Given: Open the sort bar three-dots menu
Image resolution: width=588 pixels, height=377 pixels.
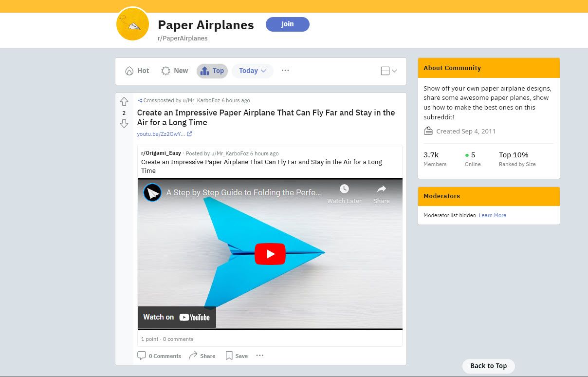Looking at the screenshot, I should [x=285, y=71].
